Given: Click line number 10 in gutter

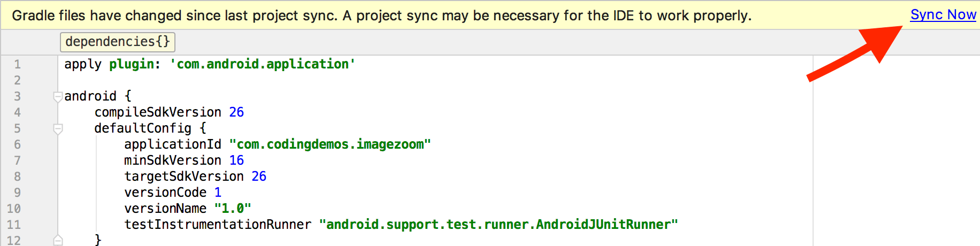Looking at the screenshot, I should pyautogui.click(x=14, y=209).
